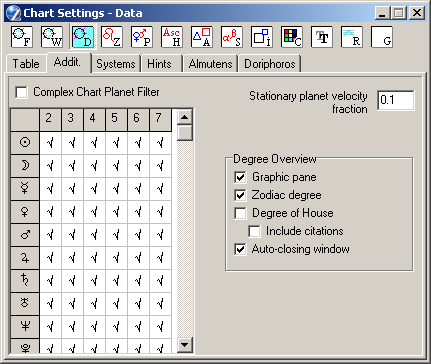Screen dimensions: 431x364
Task: Toggle Neptune row checkmark in column 6
Action: tap(138, 327)
